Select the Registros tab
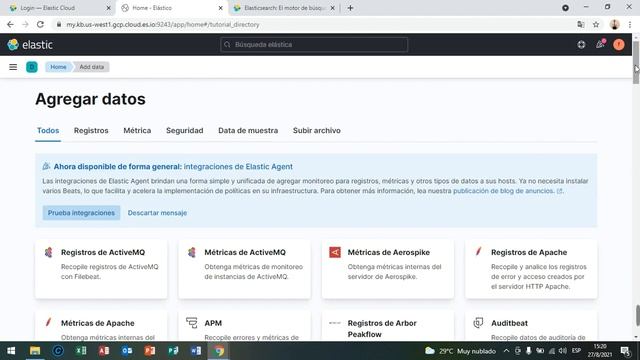The width and height of the screenshot is (640, 360). coord(91,131)
